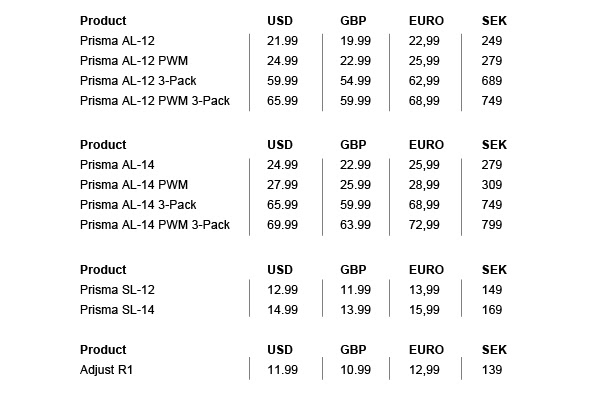Click the 15,99 EURO price of Prisma SL-14

tap(424, 310)
